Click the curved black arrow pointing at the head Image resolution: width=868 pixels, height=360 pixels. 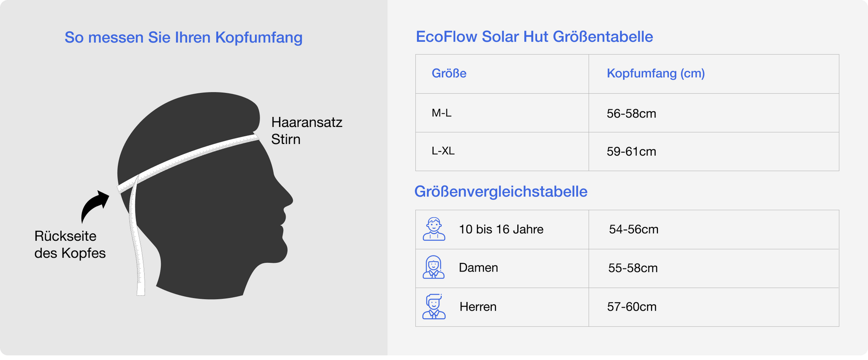click(94, 206)
